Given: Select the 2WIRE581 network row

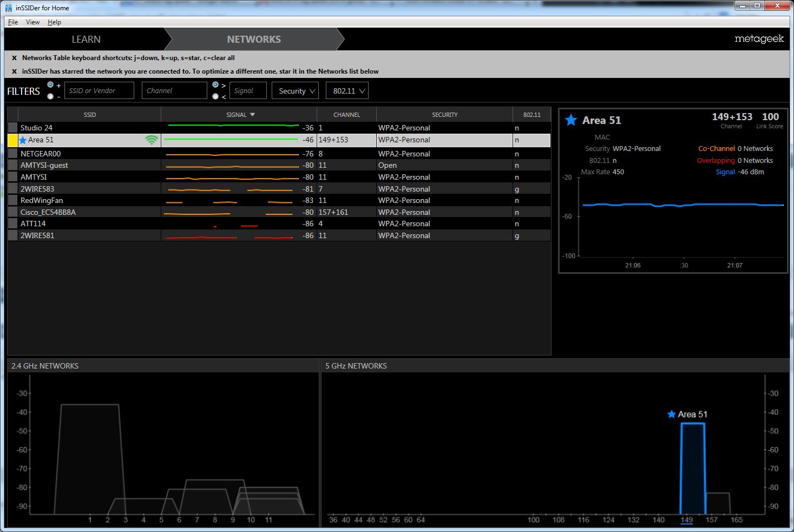Looking at the screenshot, I should pyautogui.click(x=279, y=235).
